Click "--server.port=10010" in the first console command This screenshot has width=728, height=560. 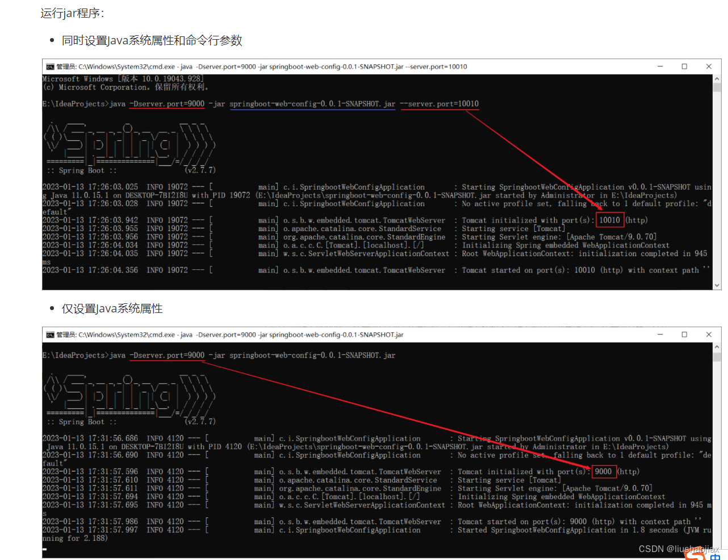440,104
